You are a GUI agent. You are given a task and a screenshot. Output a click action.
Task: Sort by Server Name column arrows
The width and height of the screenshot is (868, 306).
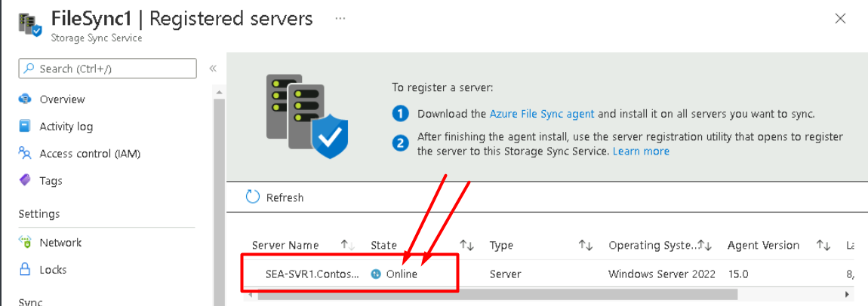pos(348,245)
